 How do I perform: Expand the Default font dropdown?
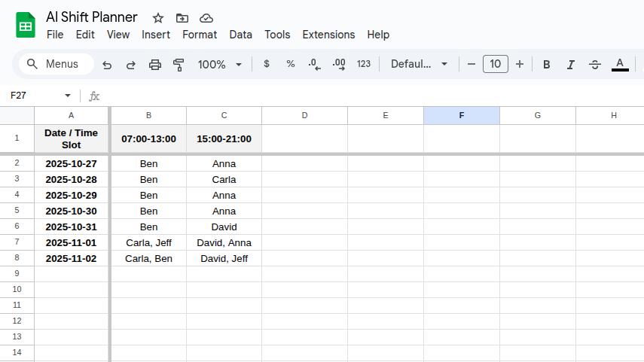[x=419, y=65]
